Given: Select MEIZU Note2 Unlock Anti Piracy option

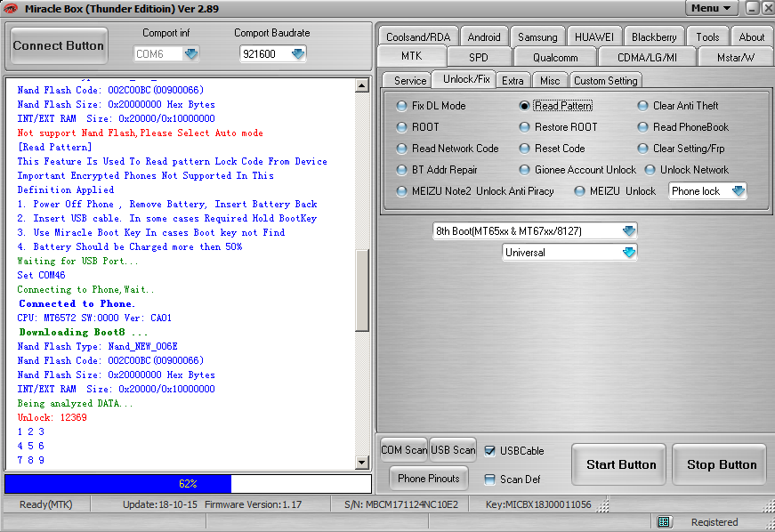Looking at the screenshot, I should pos(402,190).
